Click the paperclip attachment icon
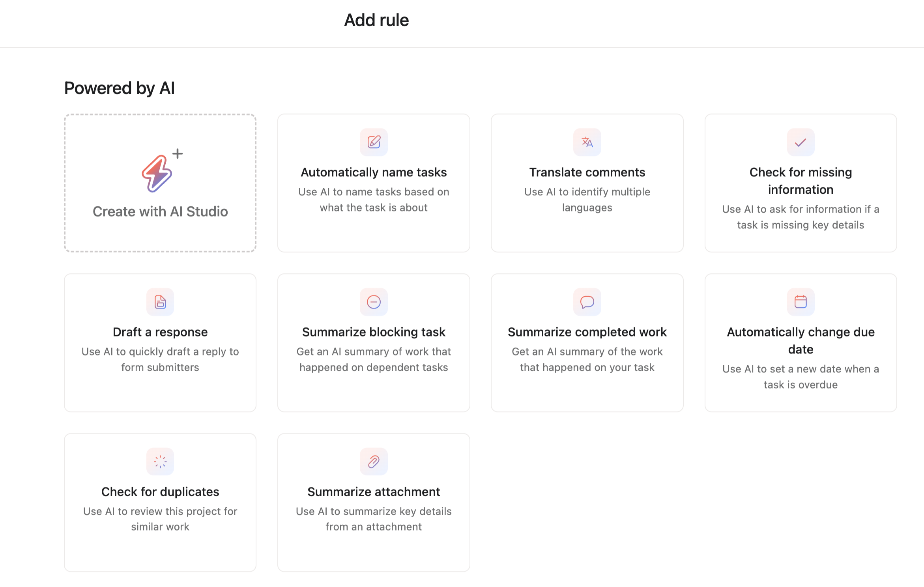 click(374, 462)
